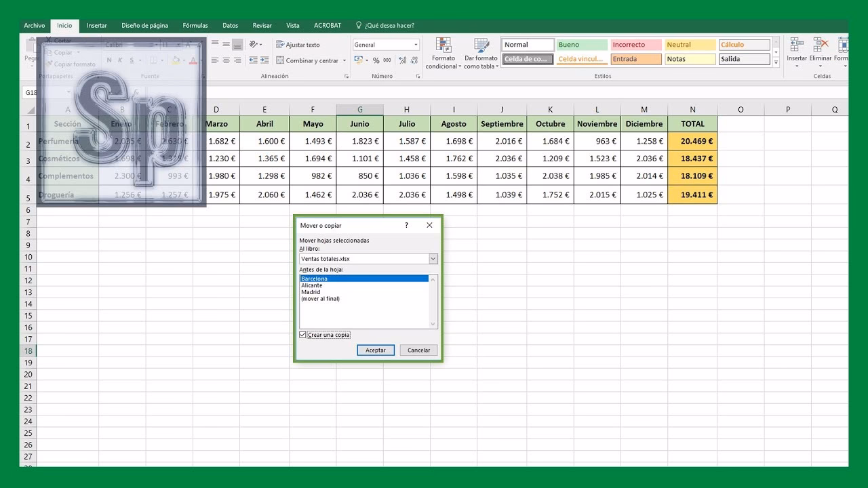
Task: Apply the Bueno green cell style
Action: (x=581, y=44)
